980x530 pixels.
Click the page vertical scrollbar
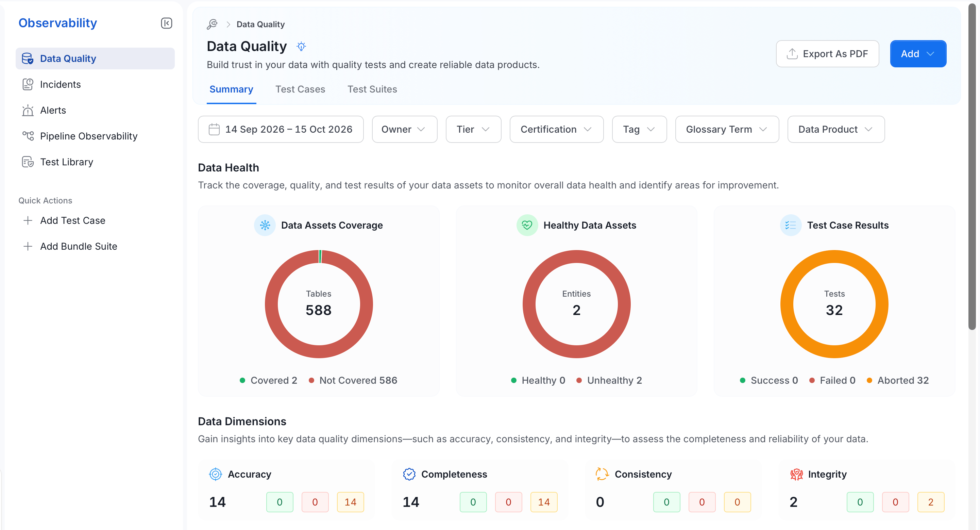[972, 167]
